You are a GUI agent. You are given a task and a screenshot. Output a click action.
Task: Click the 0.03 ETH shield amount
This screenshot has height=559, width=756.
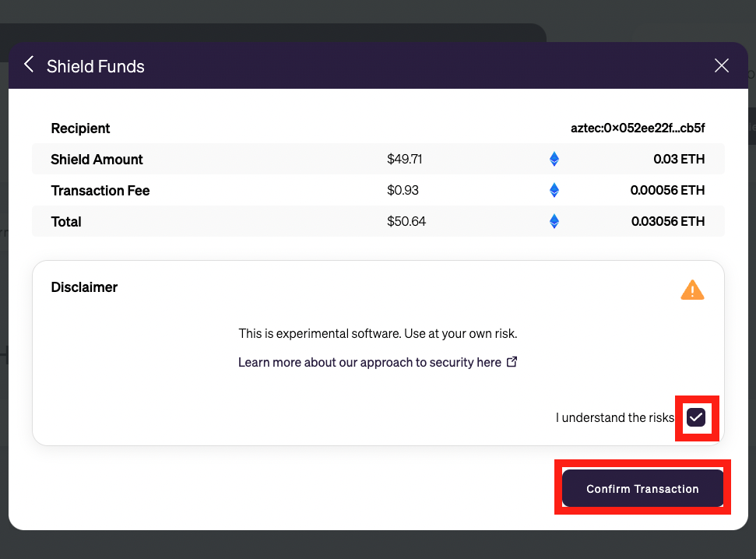pyautogui.click(x=679, y=159)
